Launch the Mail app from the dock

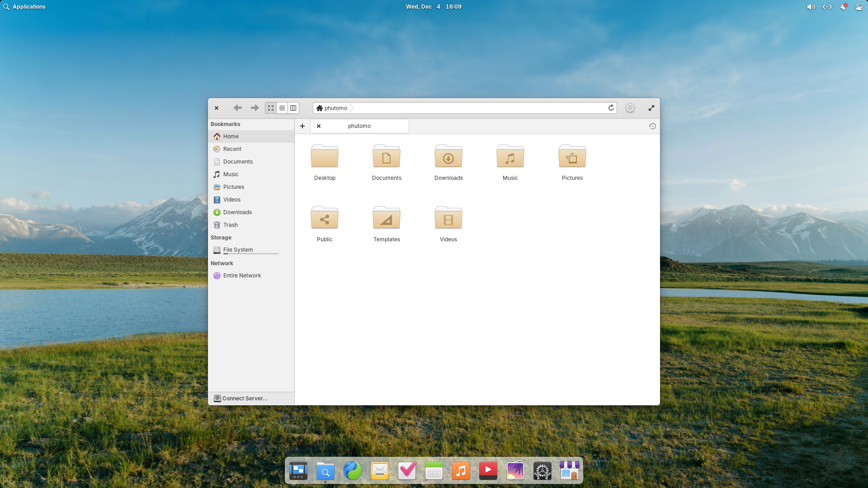tap(380, 470)
